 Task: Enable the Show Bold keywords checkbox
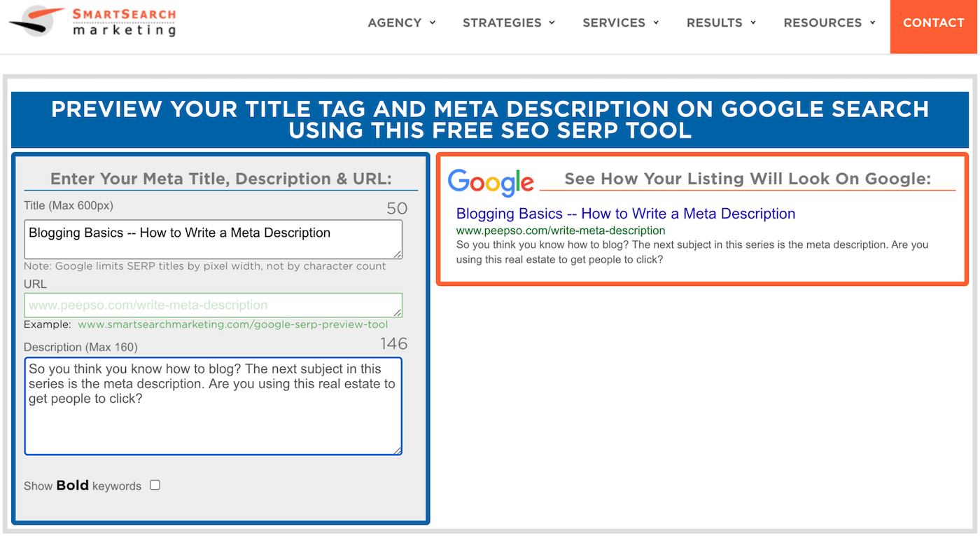[154, 484]
